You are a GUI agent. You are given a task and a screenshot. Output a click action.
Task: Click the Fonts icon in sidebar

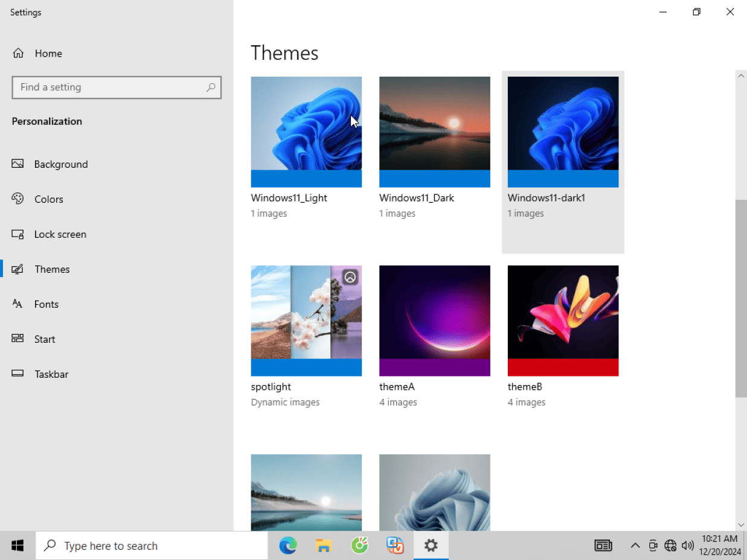[18, 304]
